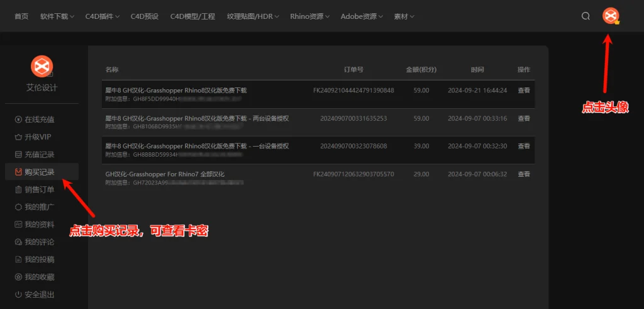Click the 29.00 amount cell
The image size is (644, 309).
point(421,174)
